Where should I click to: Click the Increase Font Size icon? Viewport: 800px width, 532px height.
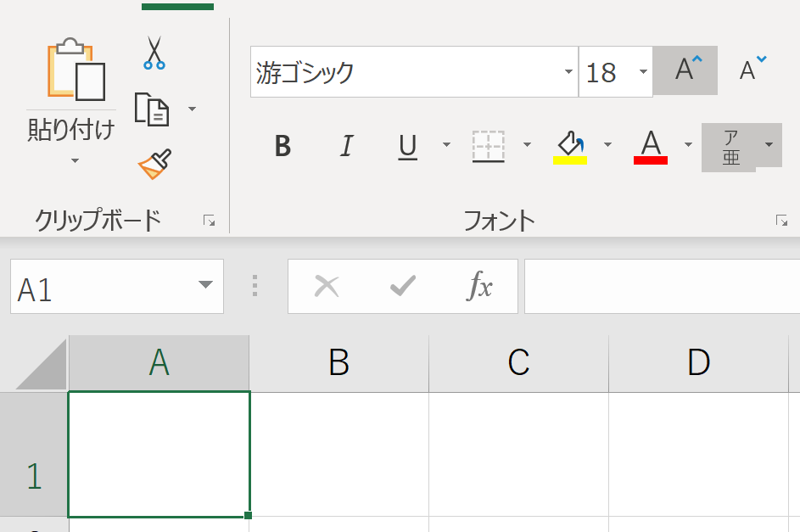pos(684,70)
